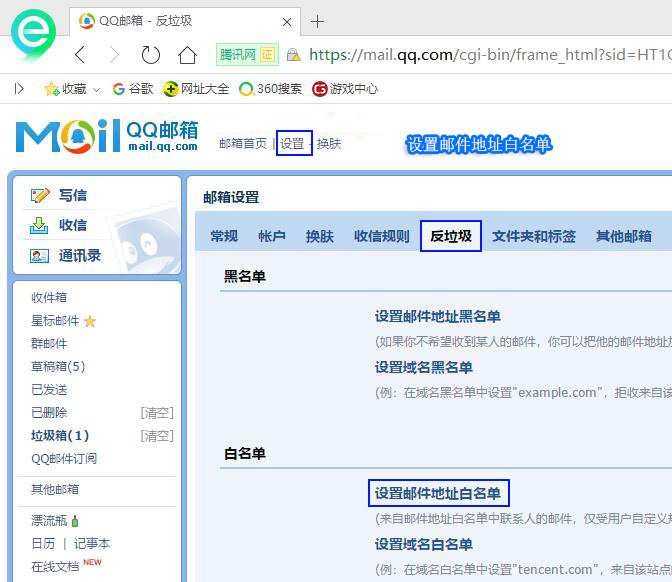The width and height of the screenshot is (672, 582).
Task: Open 垃圾箱(1) folder
Action: [x=60, y=436]
